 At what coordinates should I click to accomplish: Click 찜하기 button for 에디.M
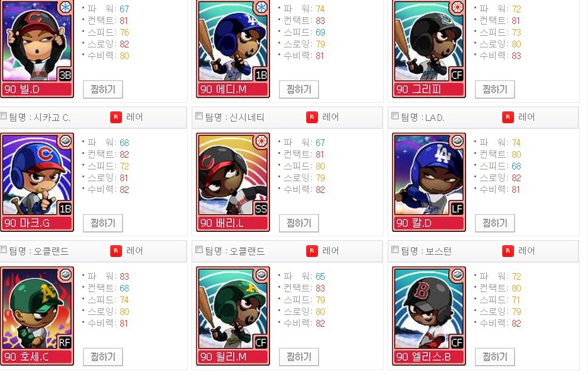299,89
